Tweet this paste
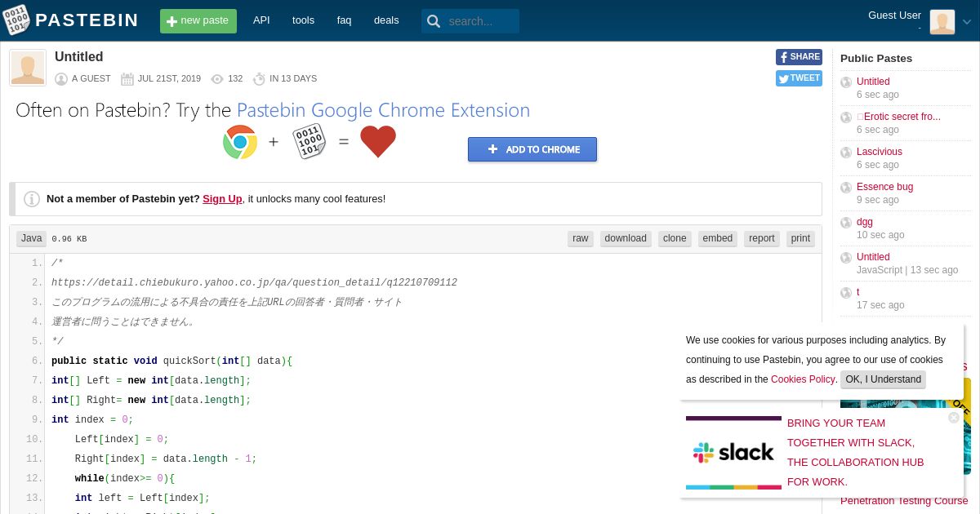Image resolution: width=980 pixels, height=514 pixels. (x=799, y=78)
